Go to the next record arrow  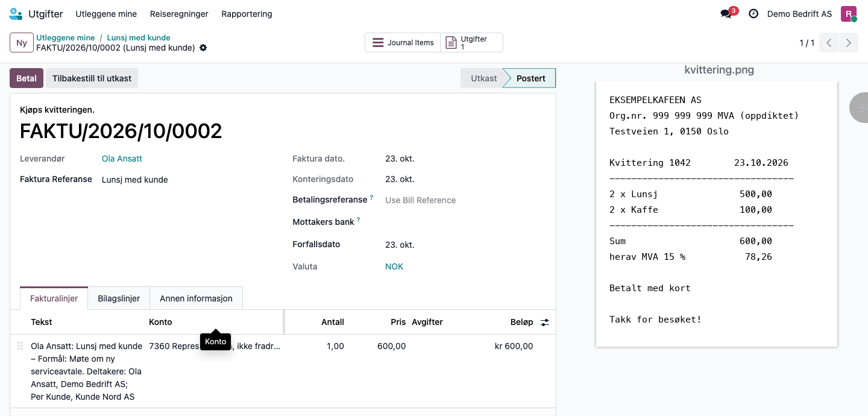pyautogui.click(x=849, y=43)
